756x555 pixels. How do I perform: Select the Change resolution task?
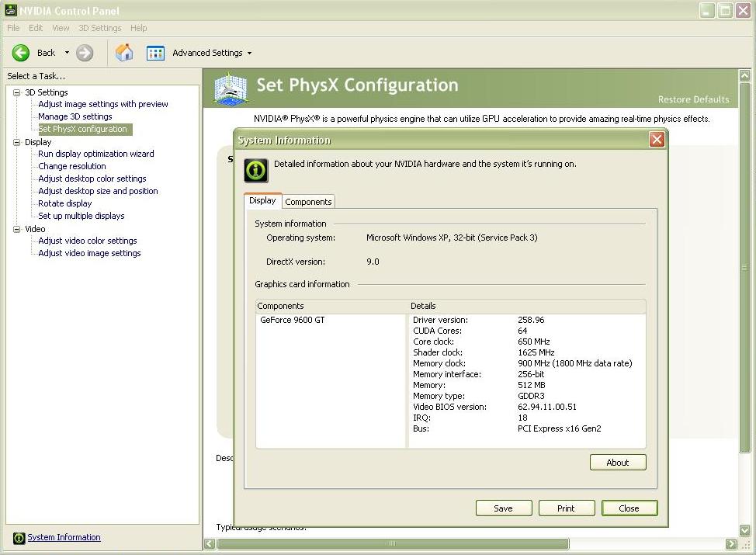point(72,166)
